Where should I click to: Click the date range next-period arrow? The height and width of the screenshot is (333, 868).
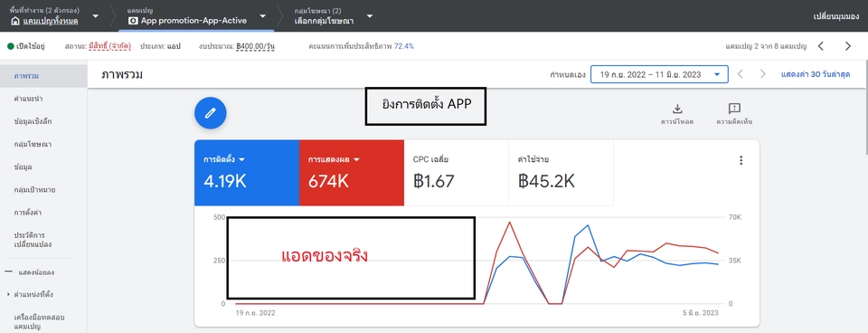(762, 74)
